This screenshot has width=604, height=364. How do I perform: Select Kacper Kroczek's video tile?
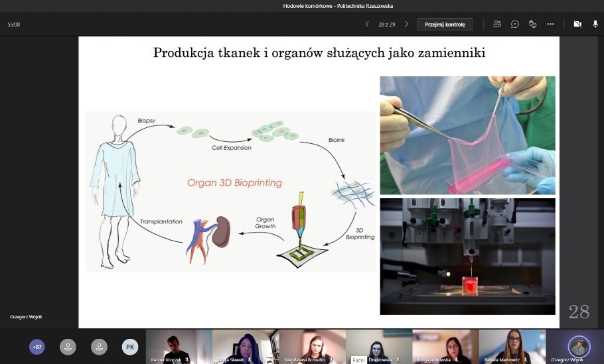click(179, 346)
